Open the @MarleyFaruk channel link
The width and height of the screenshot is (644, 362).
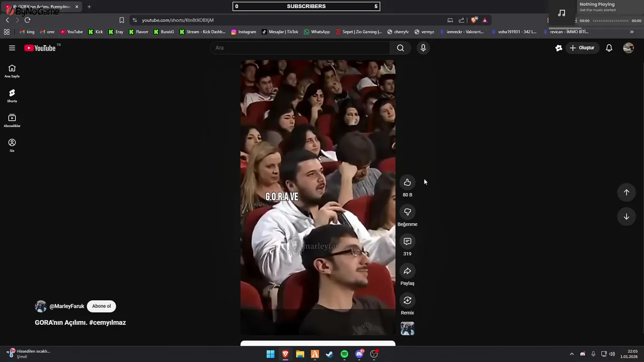67,306
